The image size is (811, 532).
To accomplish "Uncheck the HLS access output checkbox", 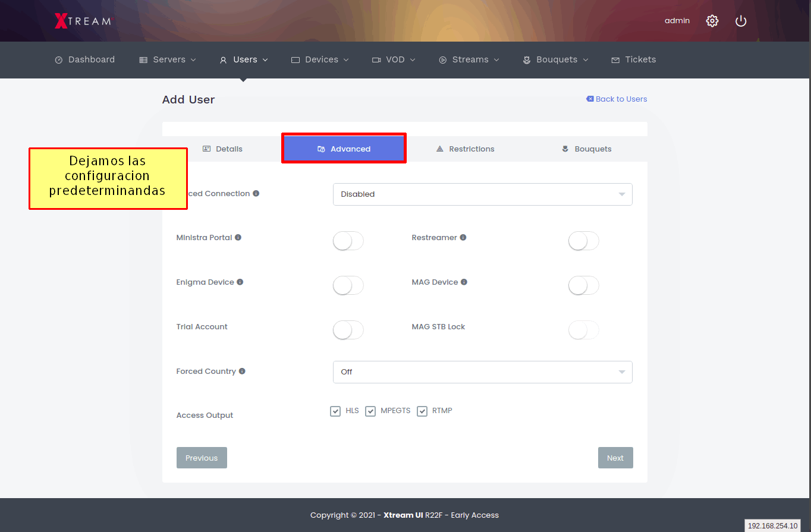I will pos(335,411).
